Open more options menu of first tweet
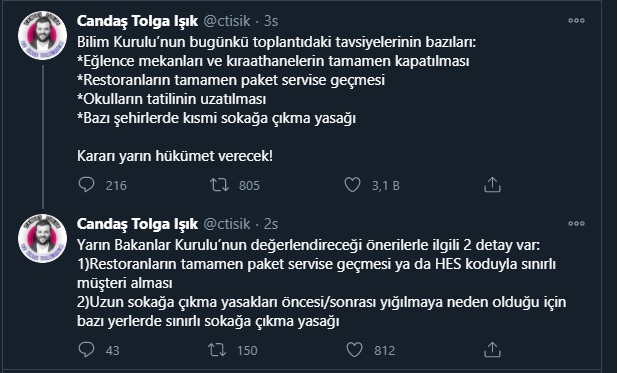This screenshot has width=619, height=373. click(x=576, y=21)
